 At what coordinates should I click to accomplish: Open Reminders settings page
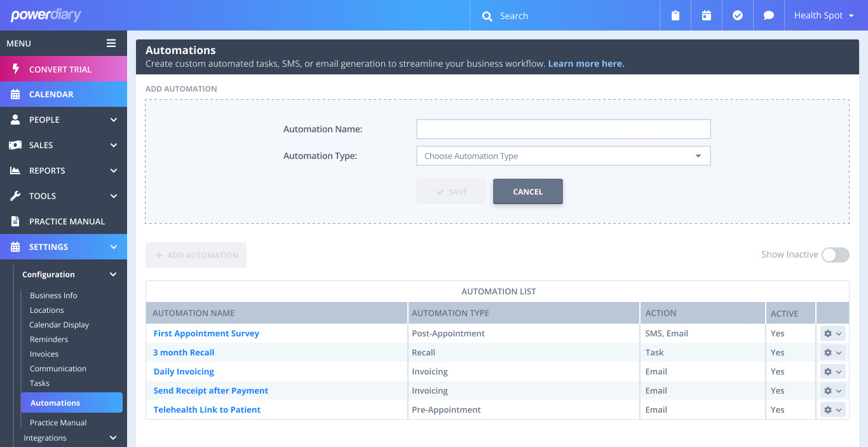point(49,340)
